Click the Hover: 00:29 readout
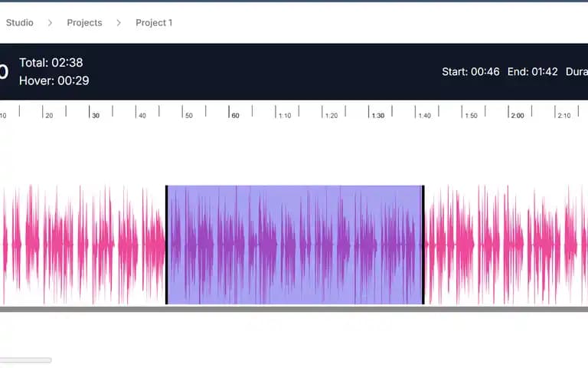This screenshot has width=588, height=368. (x=54, y=80)
